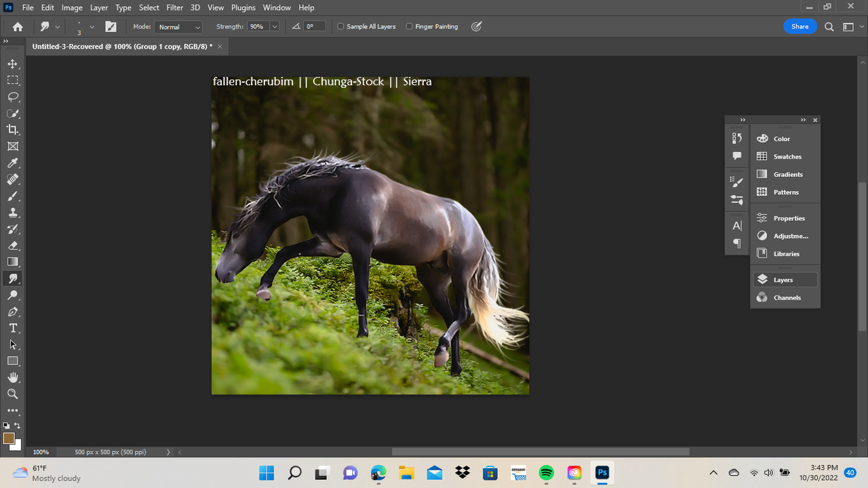The height and width of the screenshot is (488, 868).
Task: Select the Zoom tool
Action: (13, 394)
